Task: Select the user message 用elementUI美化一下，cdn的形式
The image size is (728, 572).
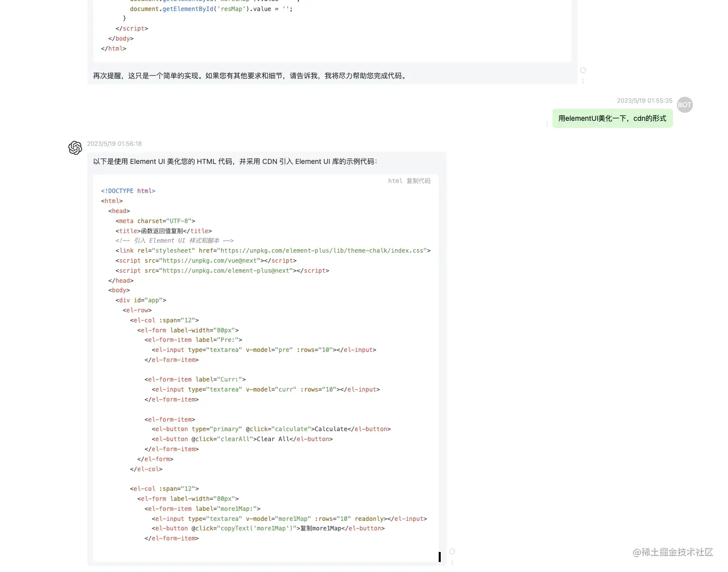Action: coord(612,118)
